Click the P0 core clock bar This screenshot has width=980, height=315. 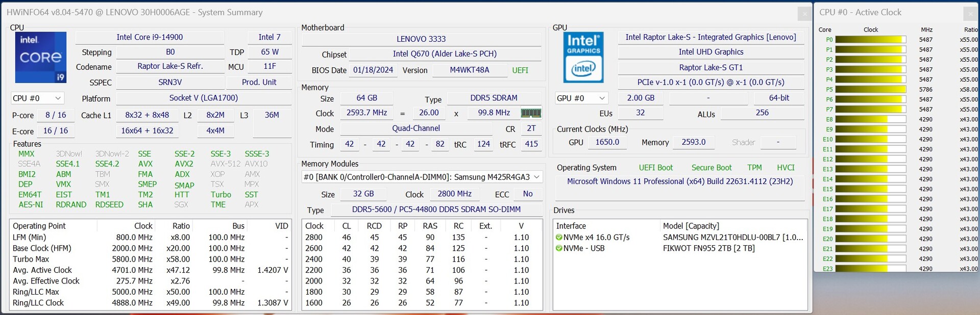pyautogui.click(x=871, y=40)
